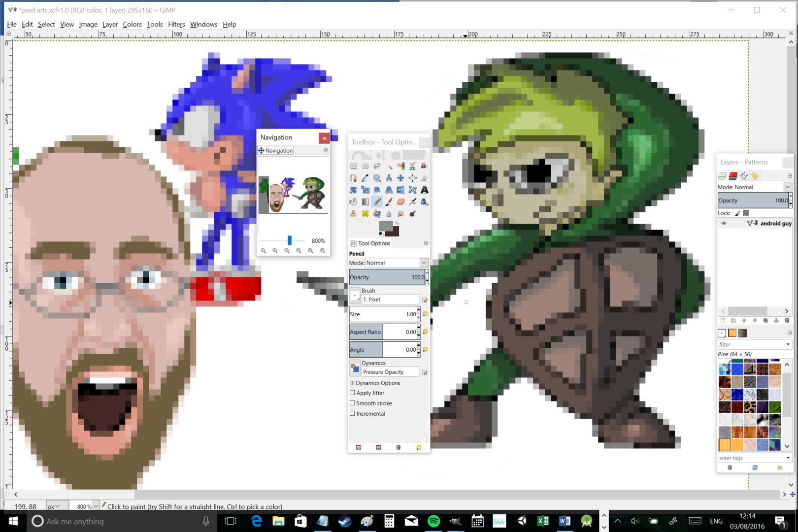Open the Channels tab in the Layers panel
This screenshot has height=532, width=798.
(733, 176)
